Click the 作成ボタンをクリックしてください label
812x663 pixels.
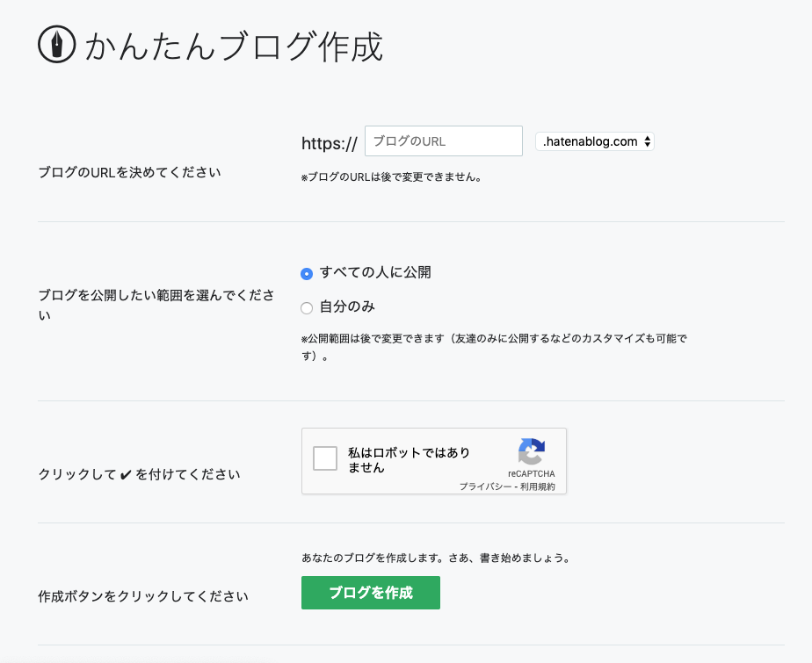click(x=143, y=596)
